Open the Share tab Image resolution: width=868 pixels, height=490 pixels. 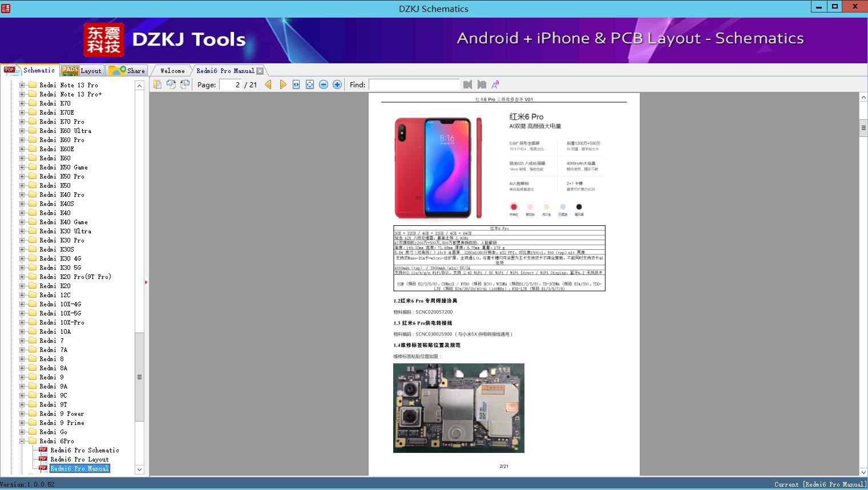click(x=127, y=71)
